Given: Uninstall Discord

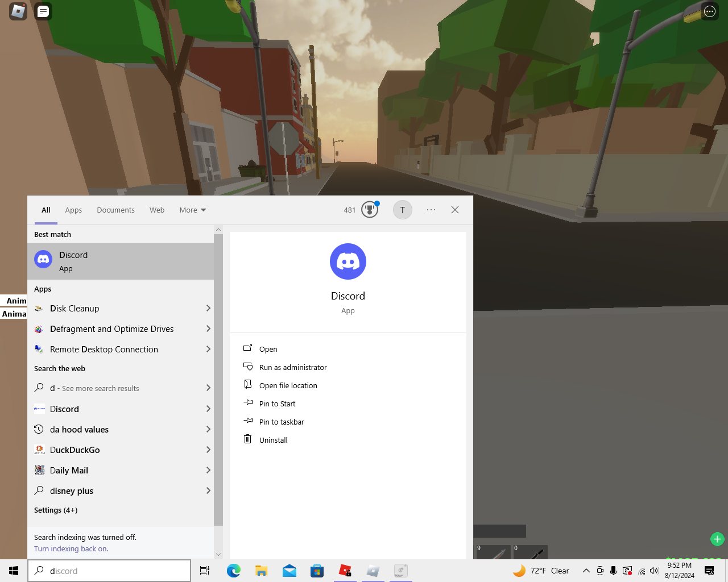Looking at the screenshot, I should 273,440.
